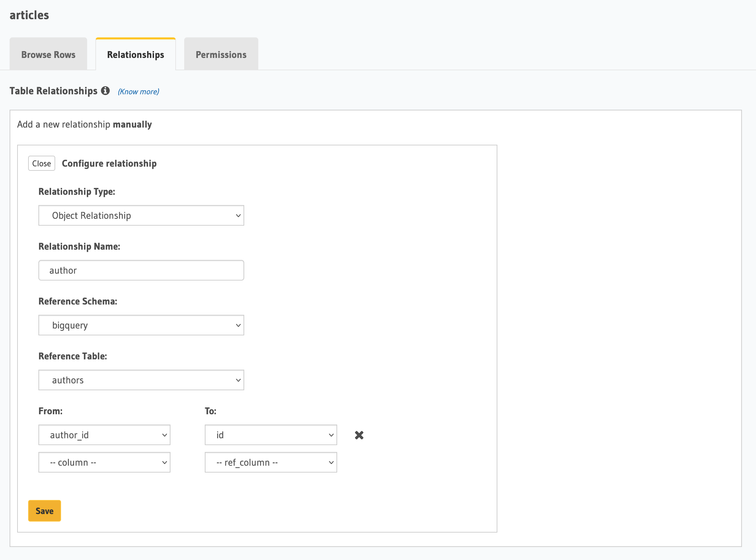Select the Relationships tab
756x560 pixels.
click(135, 55)
